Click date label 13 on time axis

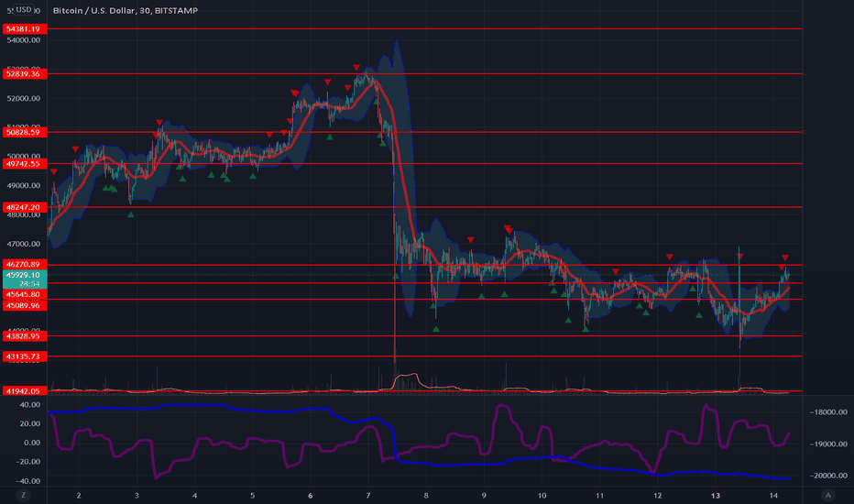716,495
